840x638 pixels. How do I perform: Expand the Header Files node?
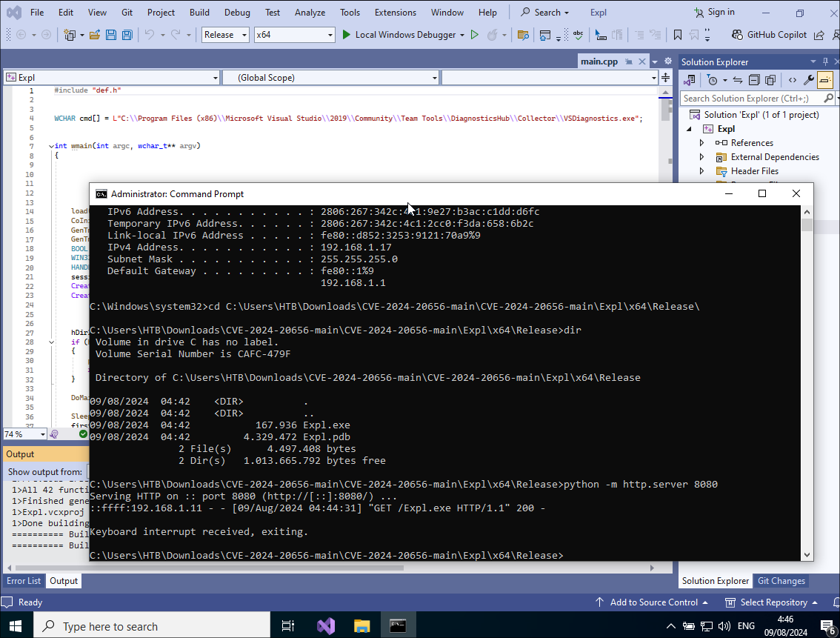701,171
